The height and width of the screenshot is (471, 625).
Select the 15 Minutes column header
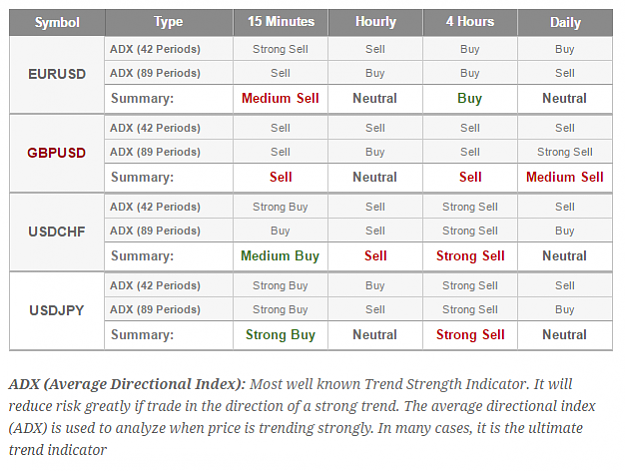click(281, 22)
